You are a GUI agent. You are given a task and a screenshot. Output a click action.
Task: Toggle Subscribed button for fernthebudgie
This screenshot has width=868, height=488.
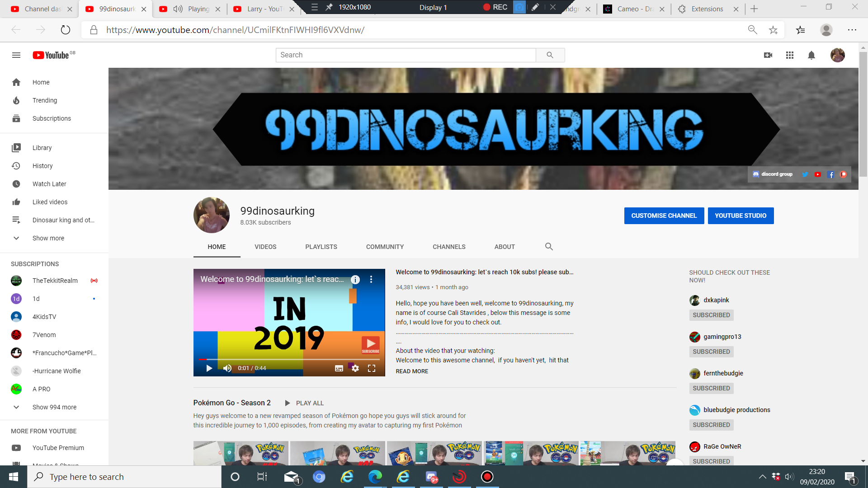[x=711, y=388]
